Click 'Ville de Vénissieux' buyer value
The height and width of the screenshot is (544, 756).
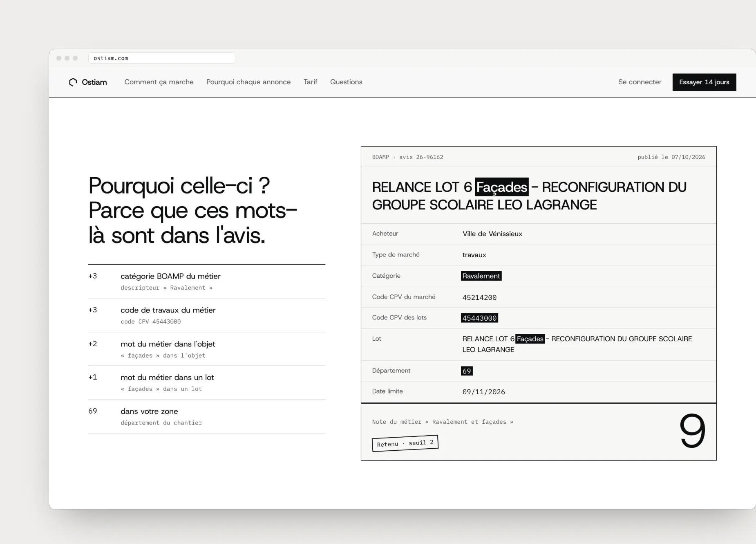point(492,234)
